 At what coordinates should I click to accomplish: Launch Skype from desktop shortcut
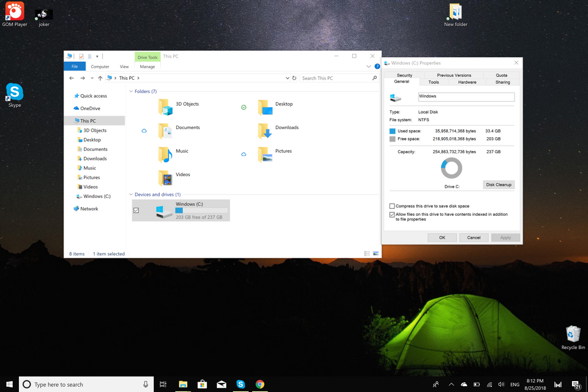14,95
